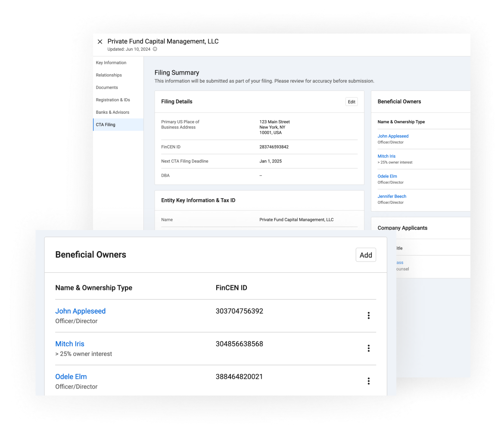504x430 pixels.
Task: Go to the Documents section
Action: coord(106,87)
